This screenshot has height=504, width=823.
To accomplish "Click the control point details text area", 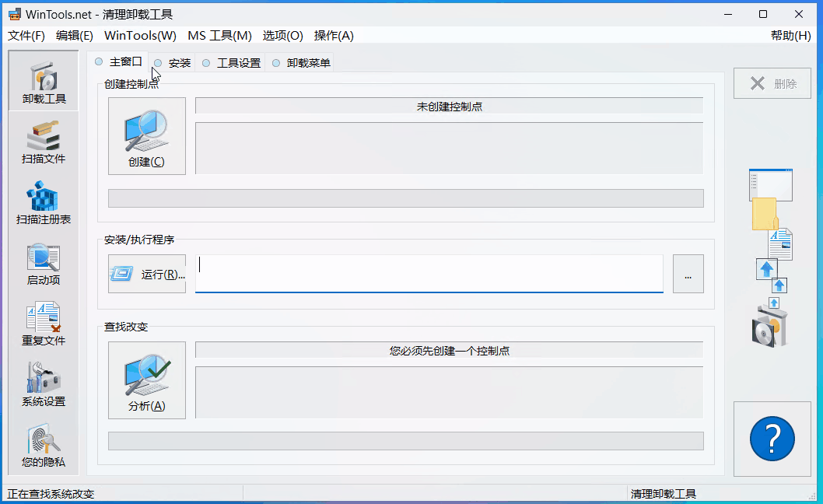I will tap(450, 149).
